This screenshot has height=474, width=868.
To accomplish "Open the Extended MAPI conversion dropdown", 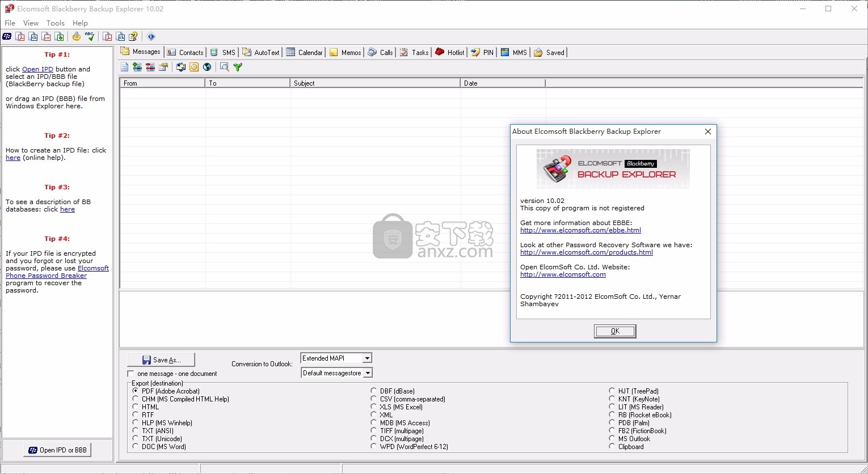I will click(x=367, y=358).
